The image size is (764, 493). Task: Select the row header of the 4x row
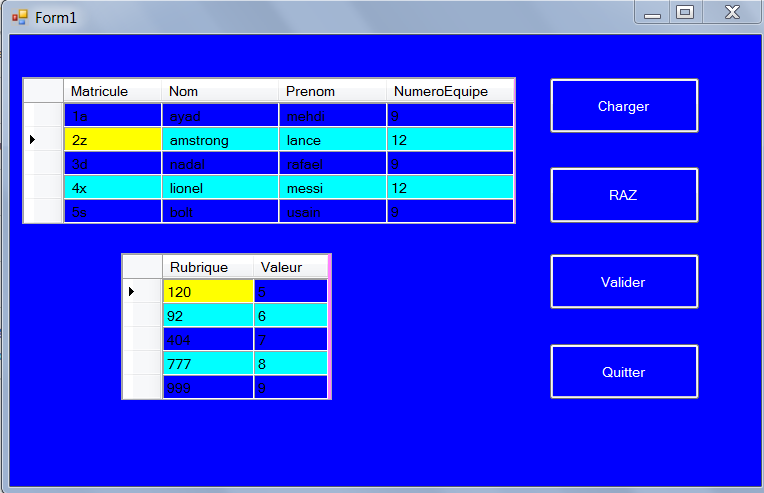pos(43,187)
